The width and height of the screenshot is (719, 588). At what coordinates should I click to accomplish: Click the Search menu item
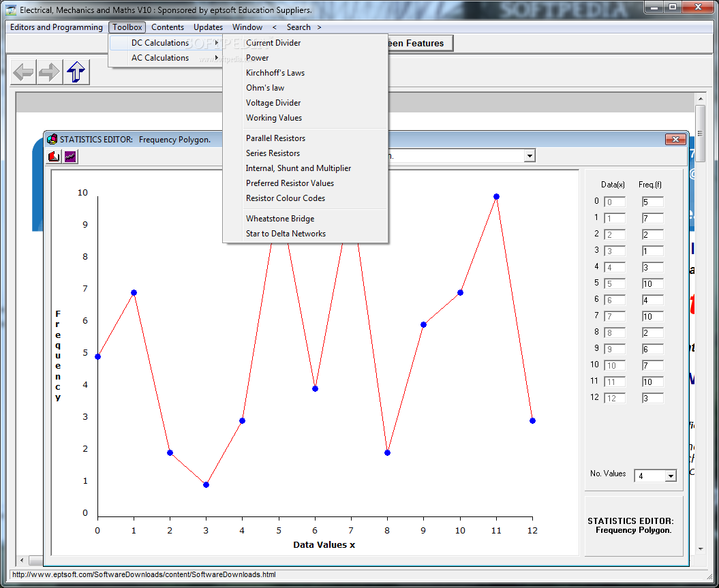click(299, 27)
